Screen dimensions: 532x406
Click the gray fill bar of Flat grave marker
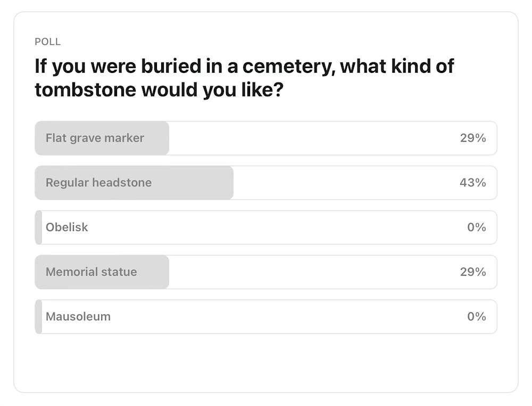coord(102,138)
